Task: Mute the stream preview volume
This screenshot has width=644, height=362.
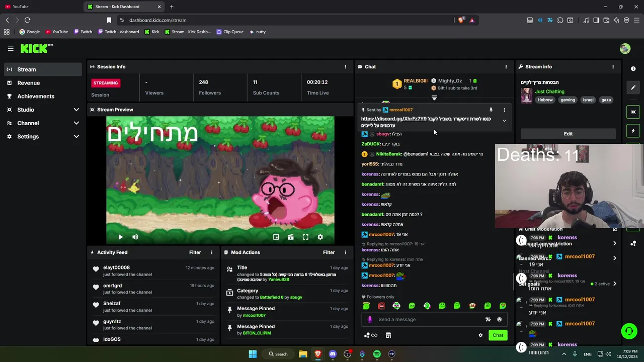Action: [135, 237]
